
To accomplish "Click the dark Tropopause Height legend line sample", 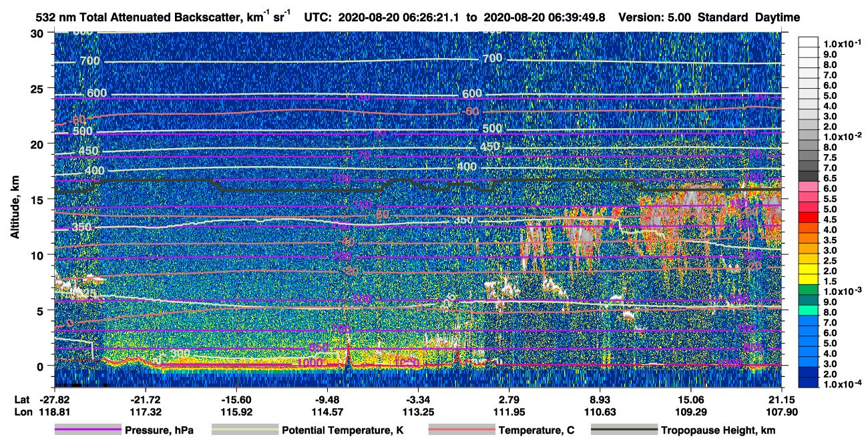I will click(624, 430).
